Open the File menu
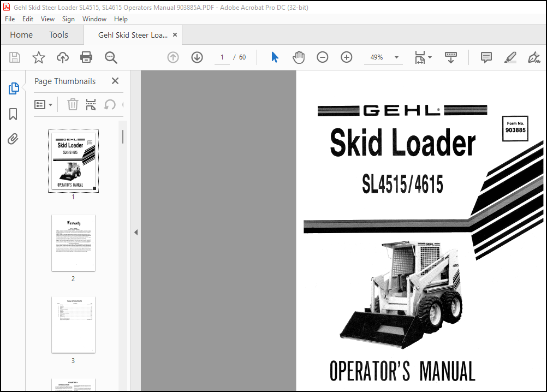547x392 pixels. click(x=10, y=19)
